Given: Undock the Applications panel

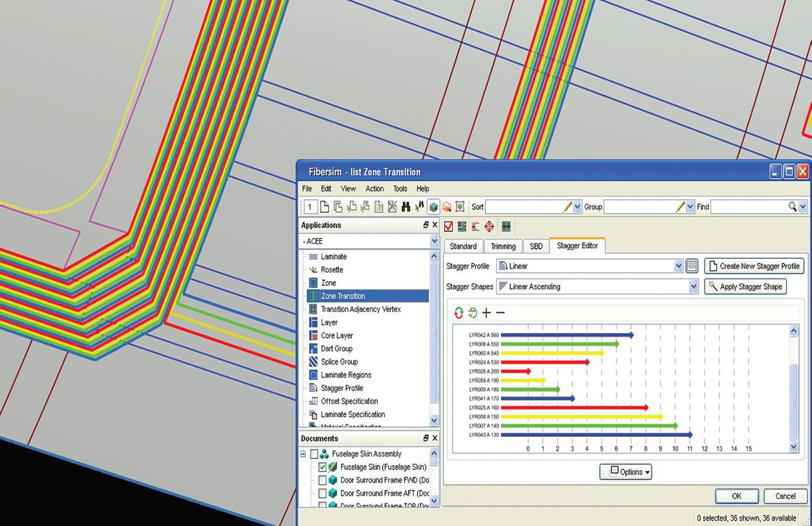Looking at the screenshot, I should [x=426, y=225].
